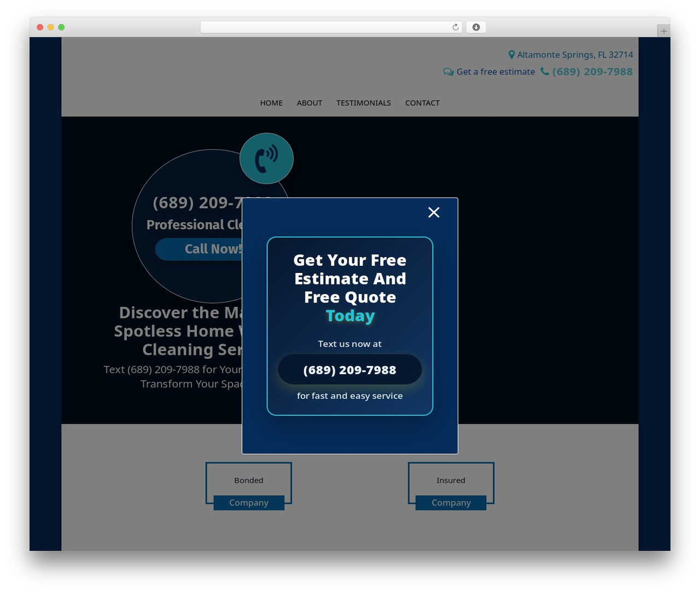Open the TESTIMONIALS menu item
This screenshot has height=593, width=700.
point(364,103)
